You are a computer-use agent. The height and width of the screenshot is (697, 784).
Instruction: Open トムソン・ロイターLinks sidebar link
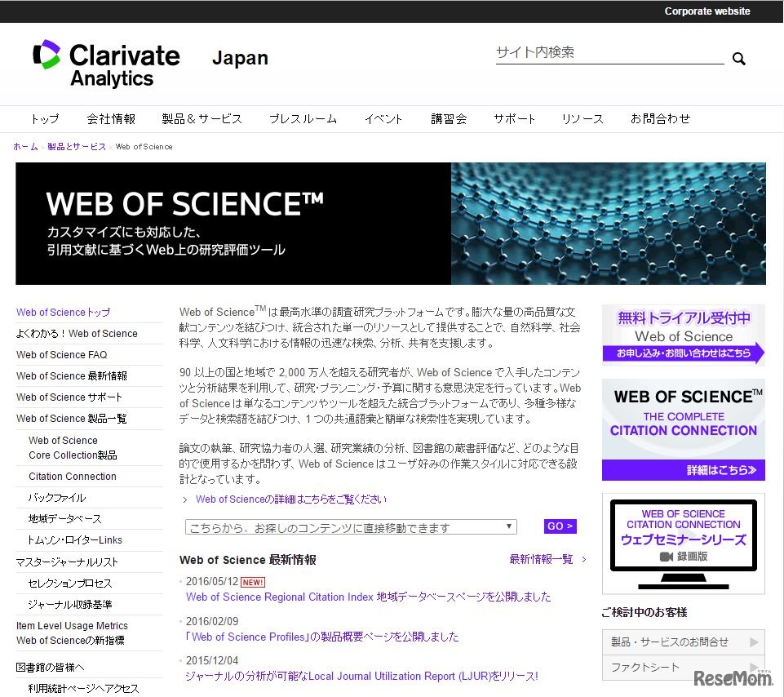[76, 540]
